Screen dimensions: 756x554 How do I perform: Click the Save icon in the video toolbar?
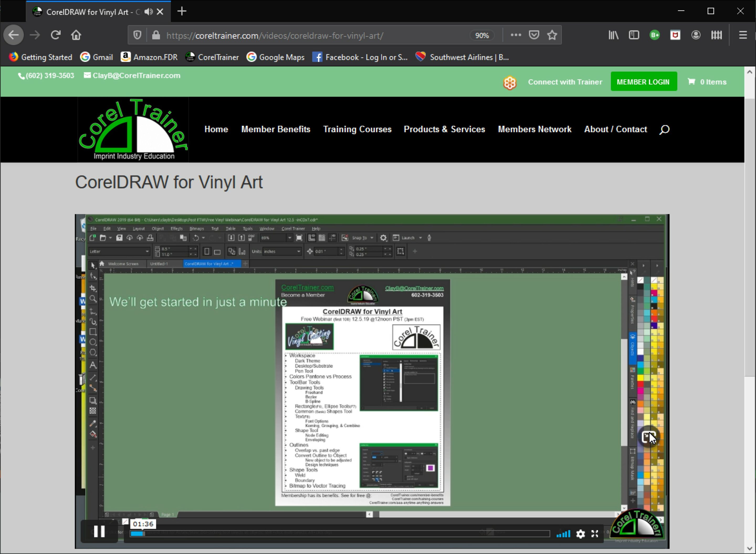click(x=119, y=238)
